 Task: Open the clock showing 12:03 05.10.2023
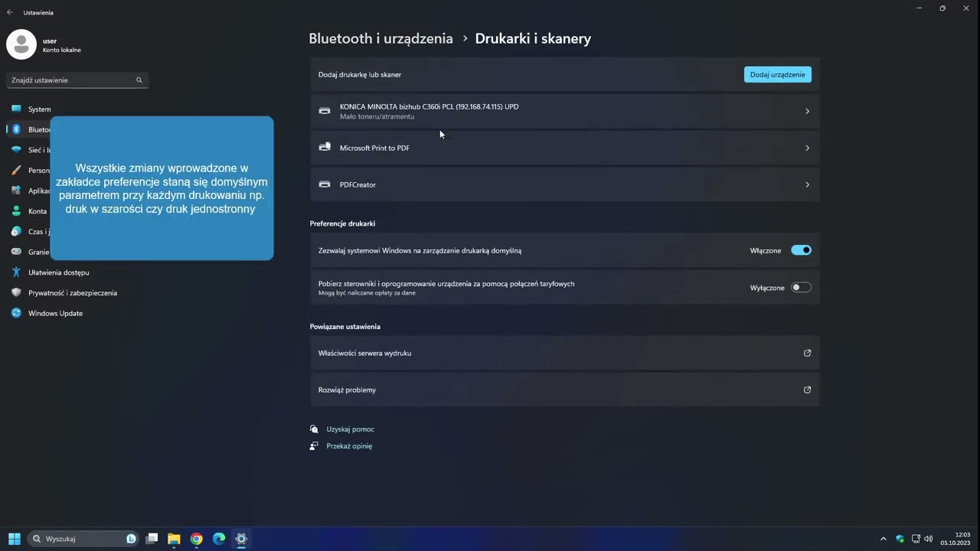click(x=955, y=539)
